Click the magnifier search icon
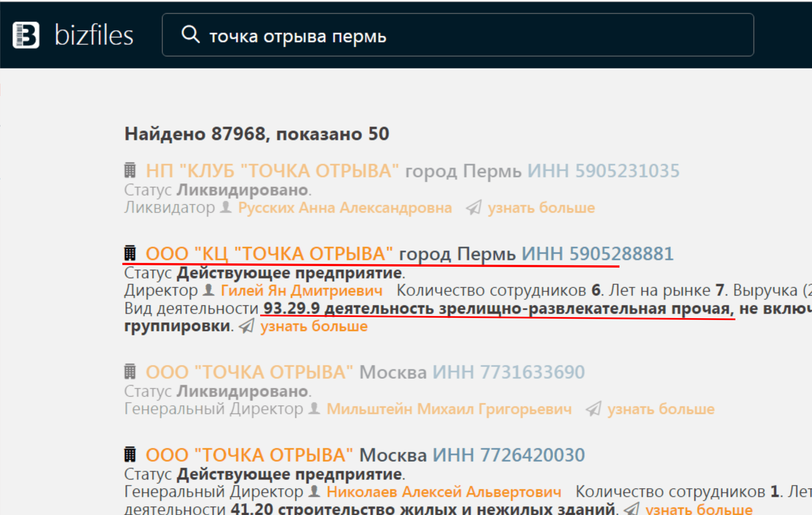The image size is (812, 515). click(191, 34)
